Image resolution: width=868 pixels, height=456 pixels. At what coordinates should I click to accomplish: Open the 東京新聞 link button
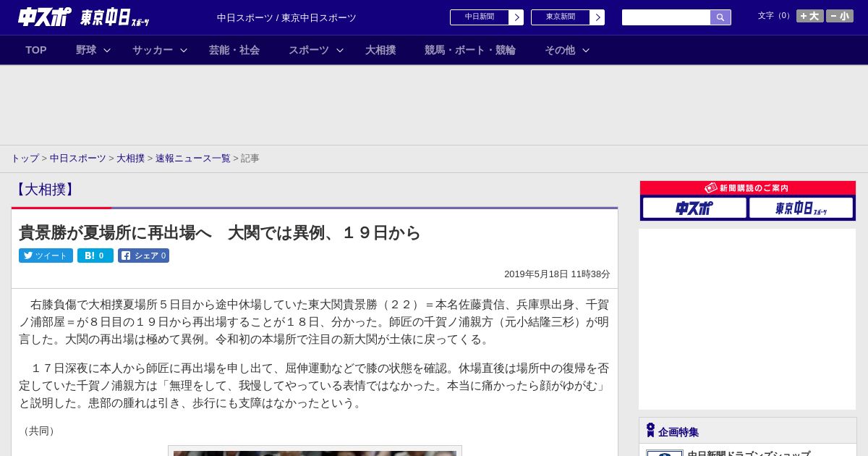[x=561, y=17]
